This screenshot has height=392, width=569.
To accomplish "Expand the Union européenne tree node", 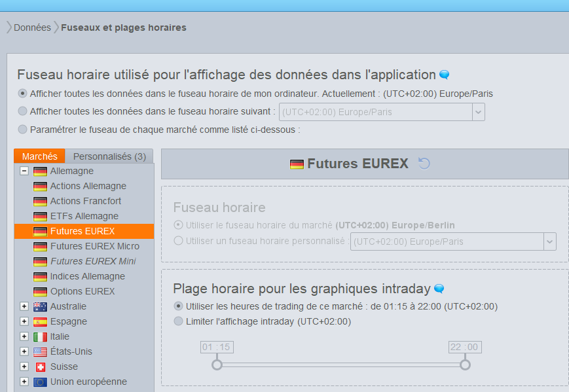I will click(24, 382).
